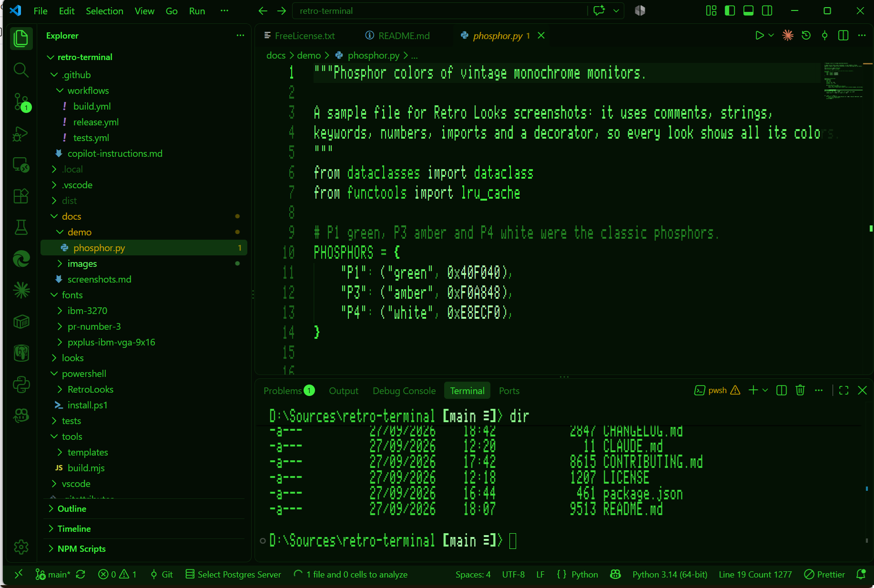Viewport: 874px width, 588px height.
Task: Expand the Timeline section
Action: click(x=144, y=528)
